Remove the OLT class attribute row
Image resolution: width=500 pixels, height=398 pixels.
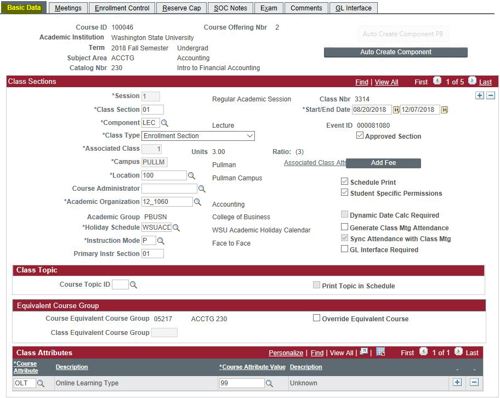474,382
